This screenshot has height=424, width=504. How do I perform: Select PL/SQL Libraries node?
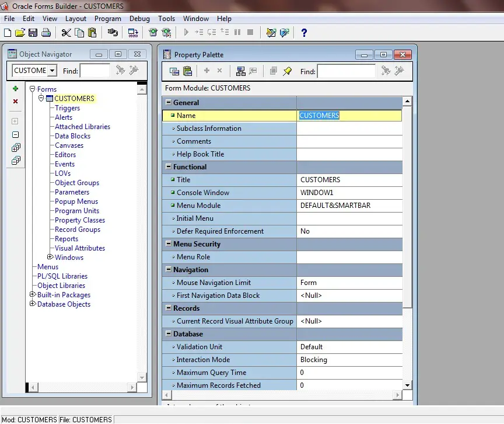pos(62,276)
